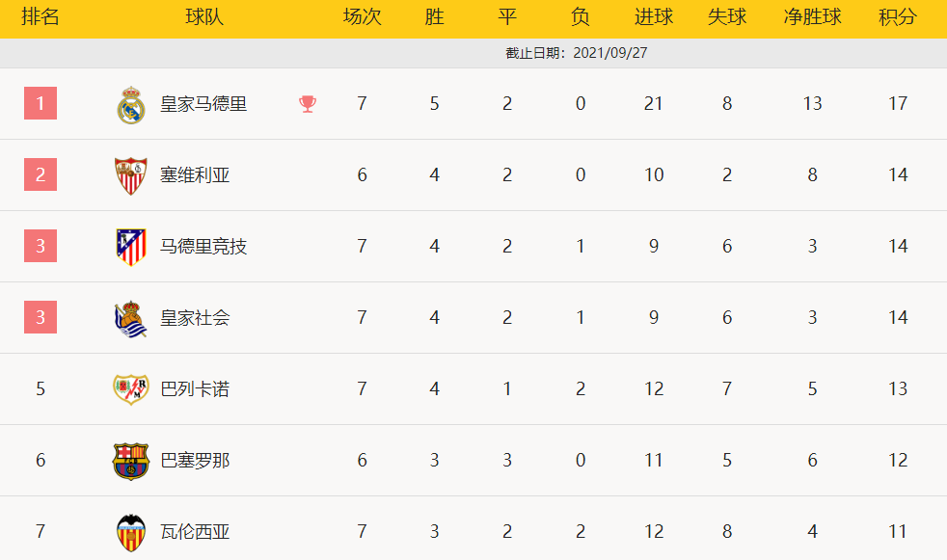Click the Atlético Madrid club crest
The height and width of the screenshot is (560, 947).
point(130,247)
